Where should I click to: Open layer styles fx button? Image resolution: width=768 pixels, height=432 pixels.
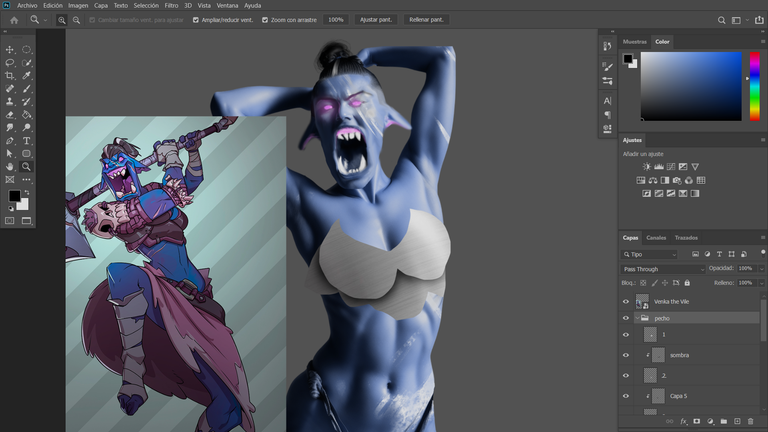683,421
